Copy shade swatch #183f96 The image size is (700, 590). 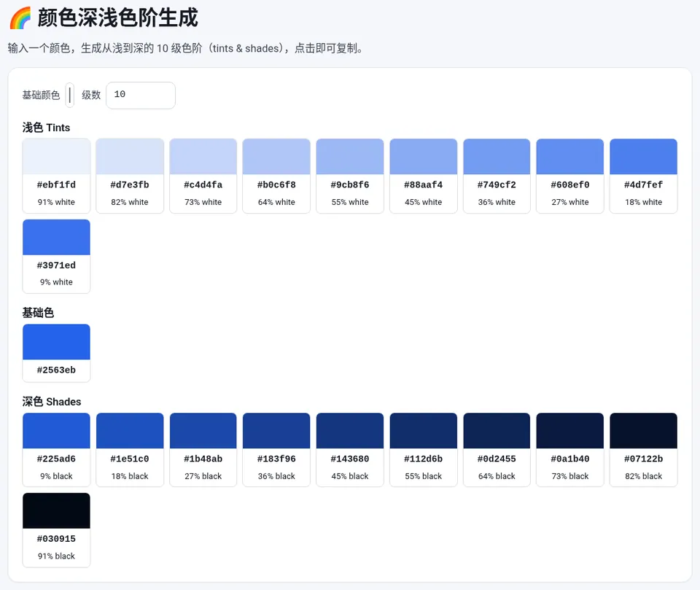pos(276,450)
